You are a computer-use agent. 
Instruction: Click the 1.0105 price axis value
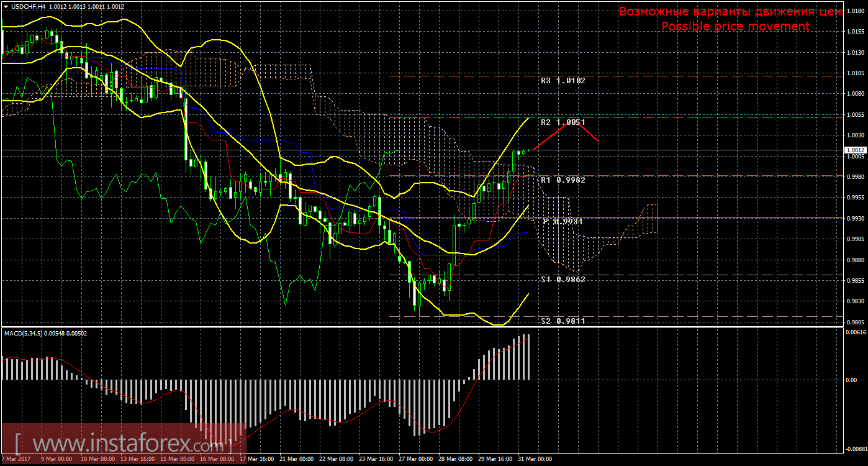[x=856, y=73]
